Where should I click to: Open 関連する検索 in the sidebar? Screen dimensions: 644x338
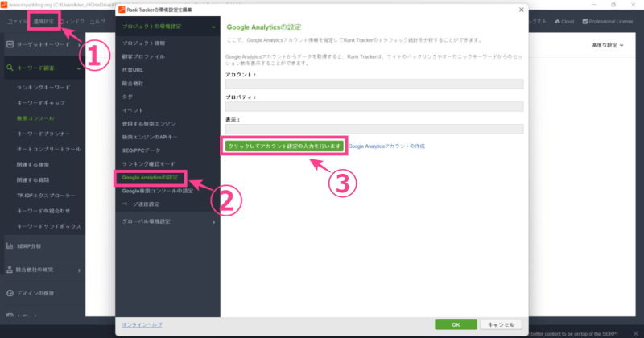pos(33,165)
